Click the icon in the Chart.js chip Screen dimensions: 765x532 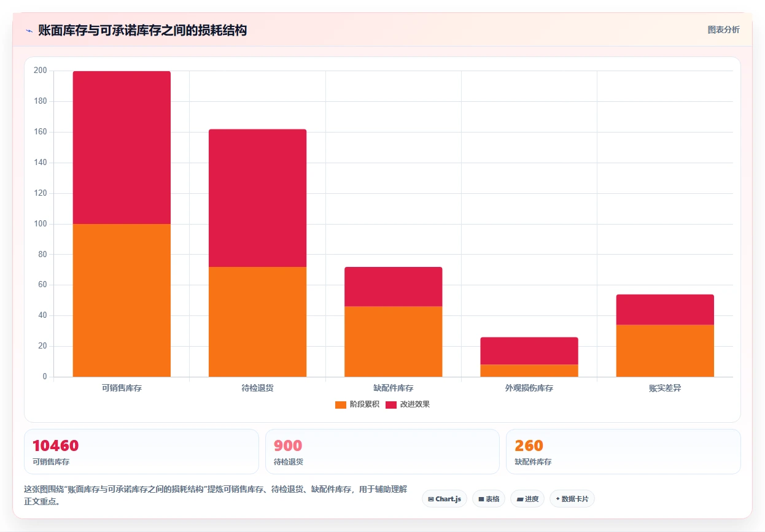pyautogui.click(x=431, y=499)
